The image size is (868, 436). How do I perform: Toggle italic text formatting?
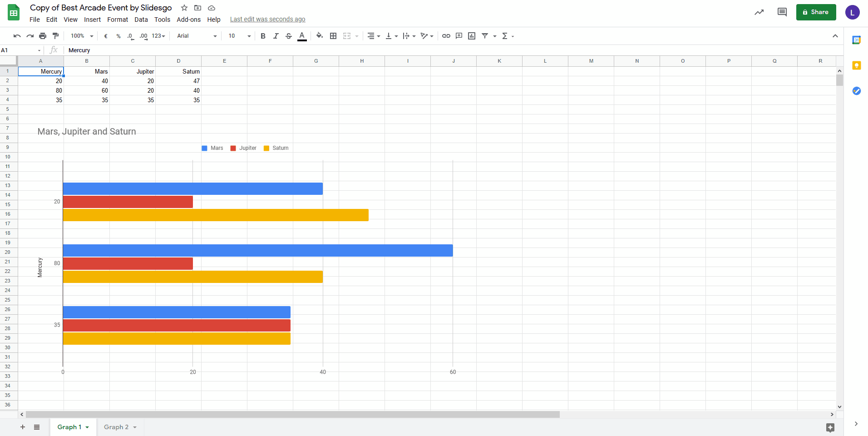276,36
